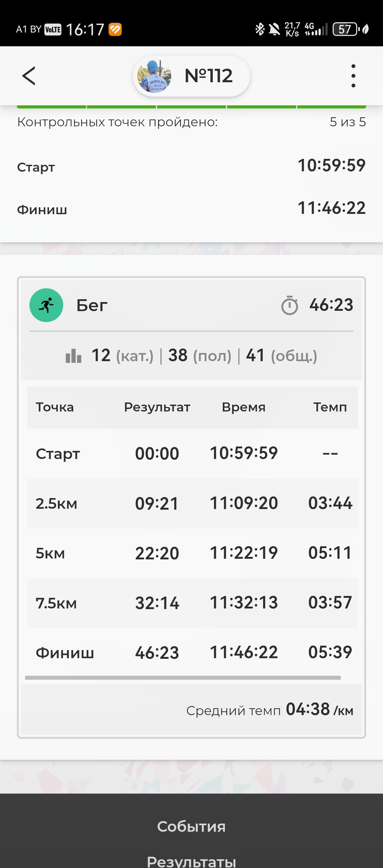Tap the battery 57 indicator
Screen dimensions: 383x868
(x=345, y=29)
